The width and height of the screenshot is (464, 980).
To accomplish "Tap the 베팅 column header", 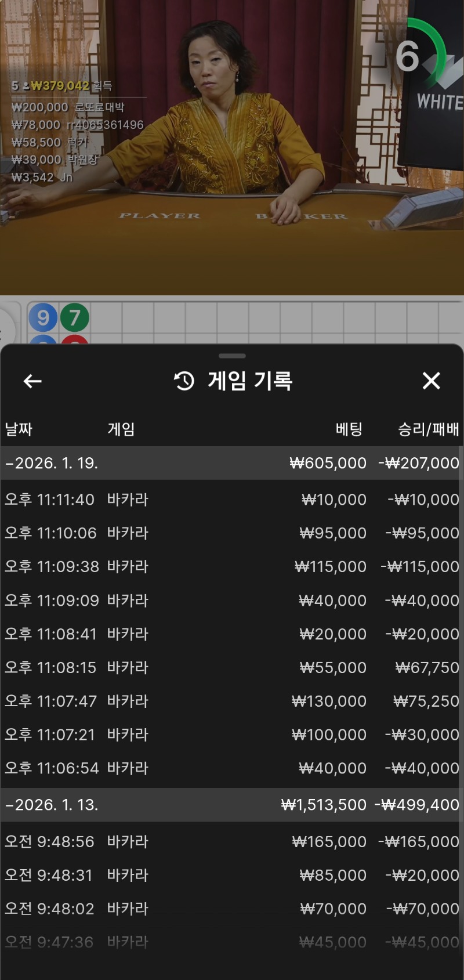I will point(349,429).
